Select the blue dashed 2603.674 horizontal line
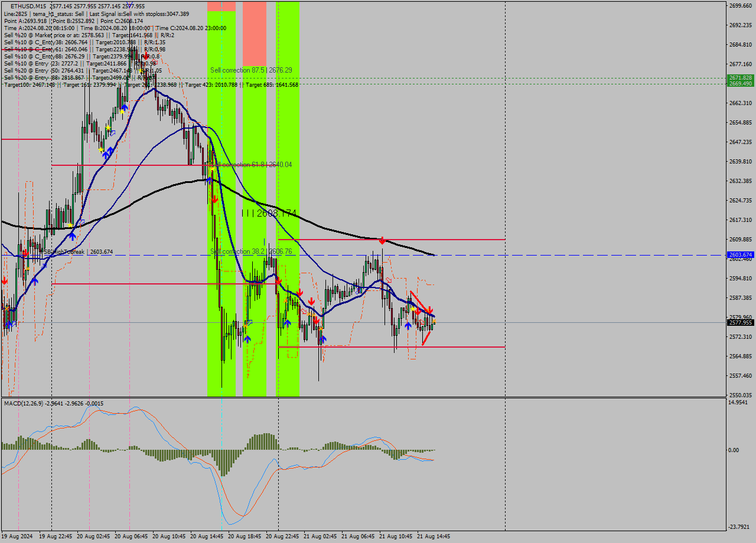 pos(363,255)
